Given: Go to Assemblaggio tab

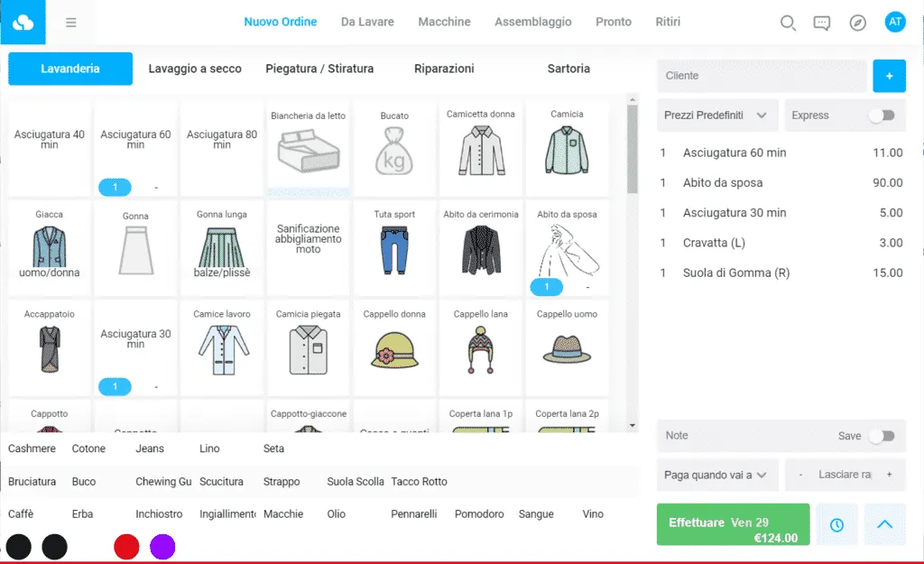Looking at the screenshot, I should [x=532, y=22].
